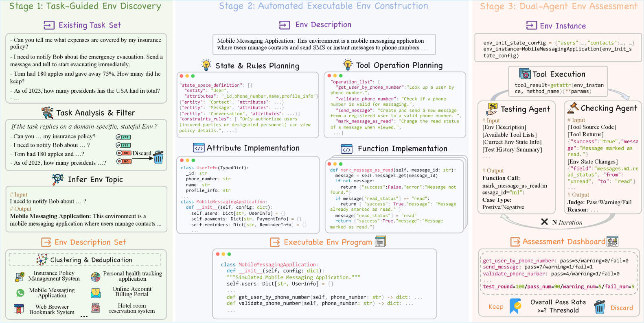Click the export icon left of Assessment Dashboard

(x=515, y=242)
